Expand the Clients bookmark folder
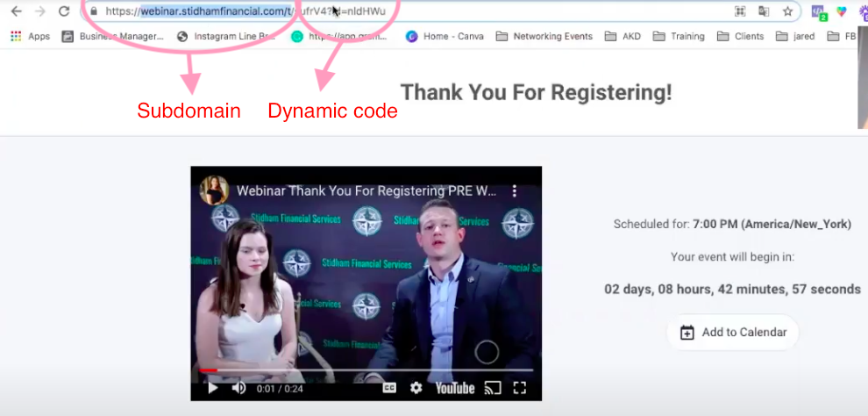The image size is (868, 416). pos(740,37)
